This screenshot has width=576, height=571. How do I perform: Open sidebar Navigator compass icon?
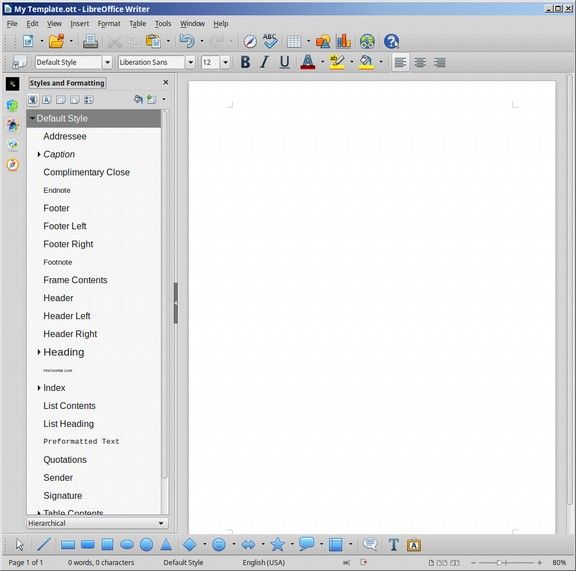coord(12,165)
